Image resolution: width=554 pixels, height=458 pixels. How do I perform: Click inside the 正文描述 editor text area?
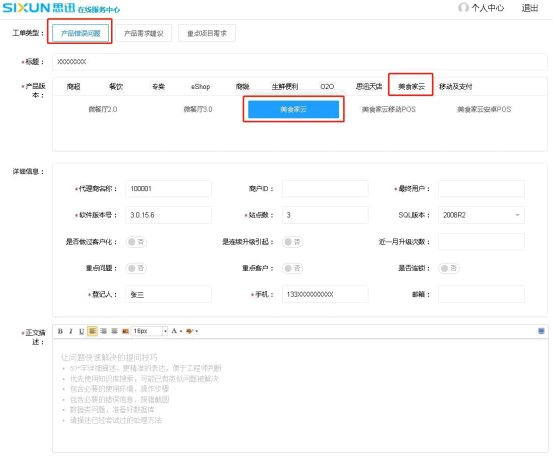(300, 396)
